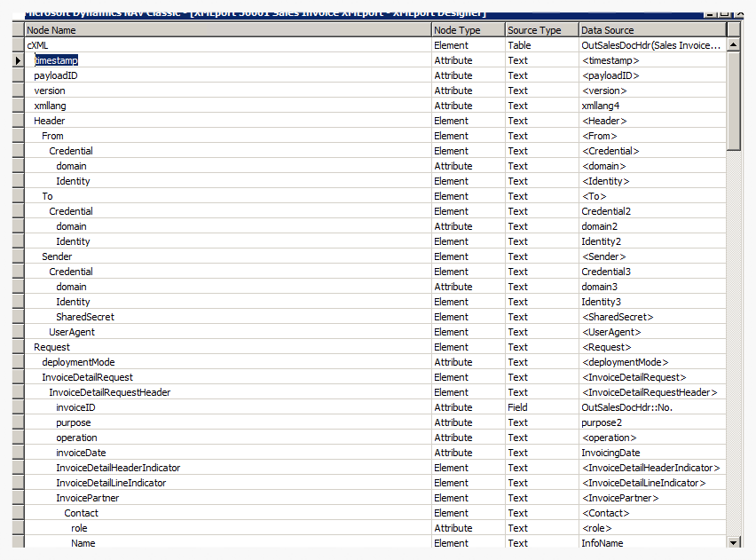Select the deploymentMode node name
Image resolution: width=756 pixels, height=560 pixels.
click(x=78, y=362)
